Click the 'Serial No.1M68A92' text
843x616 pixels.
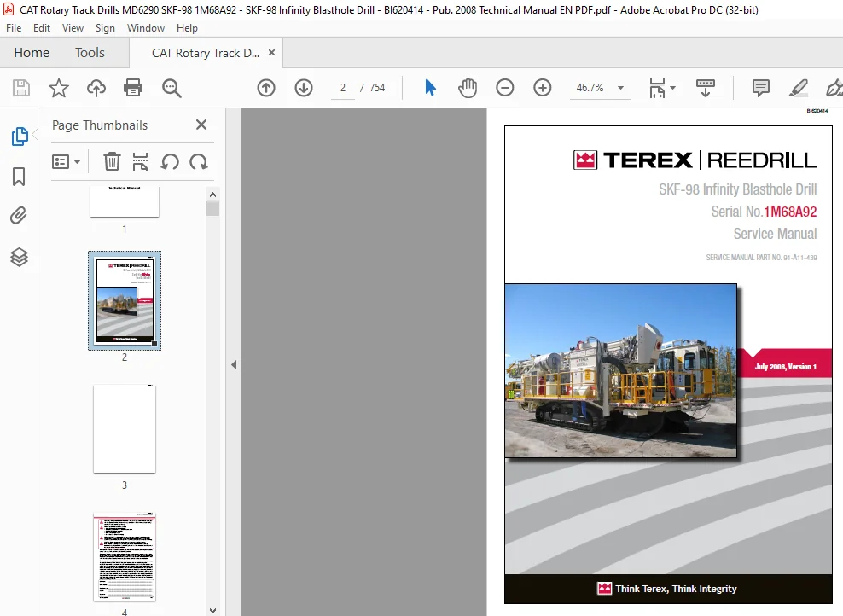764,212
